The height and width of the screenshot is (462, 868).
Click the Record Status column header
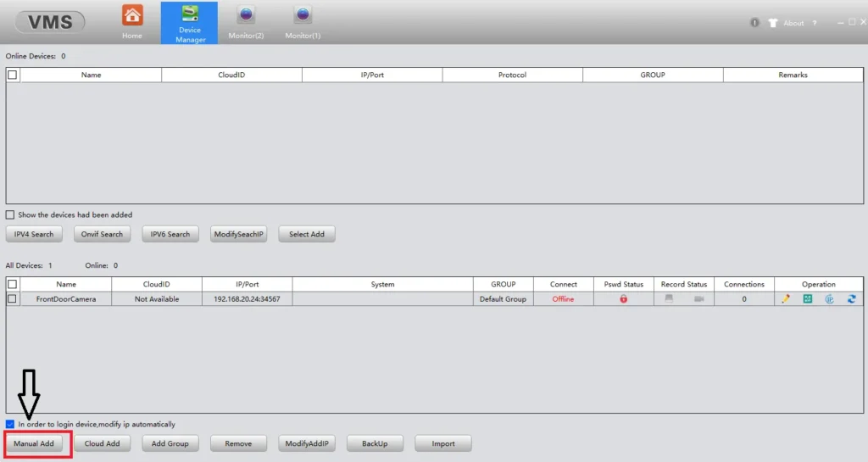click(x=684, y=284)
